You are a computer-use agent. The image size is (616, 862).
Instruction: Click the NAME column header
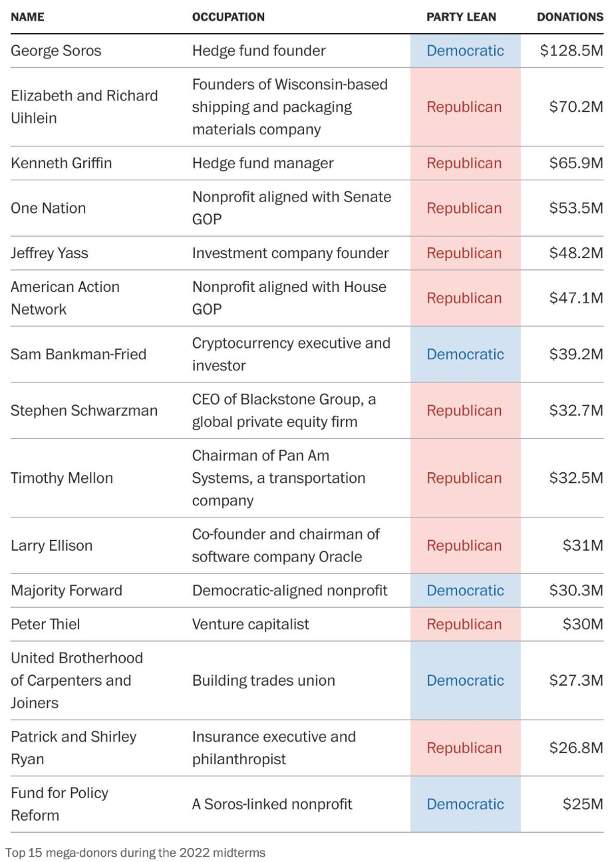(27, 17)
